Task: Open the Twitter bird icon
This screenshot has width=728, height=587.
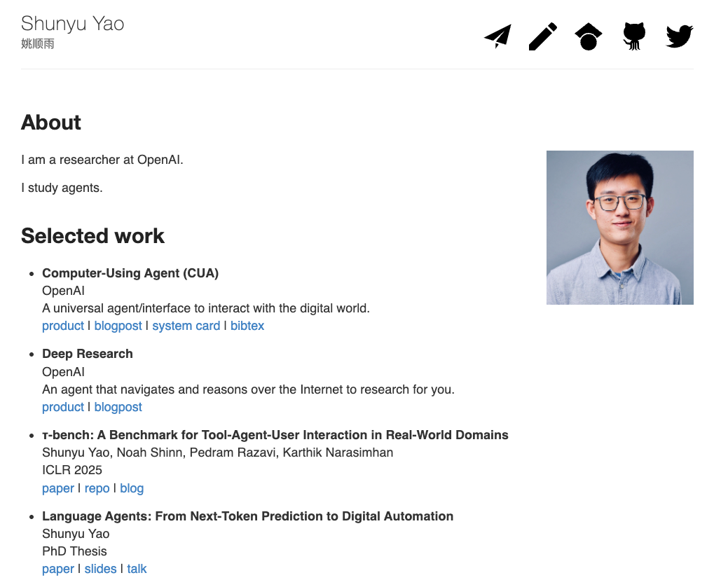Action: click(x=679, y=36)
